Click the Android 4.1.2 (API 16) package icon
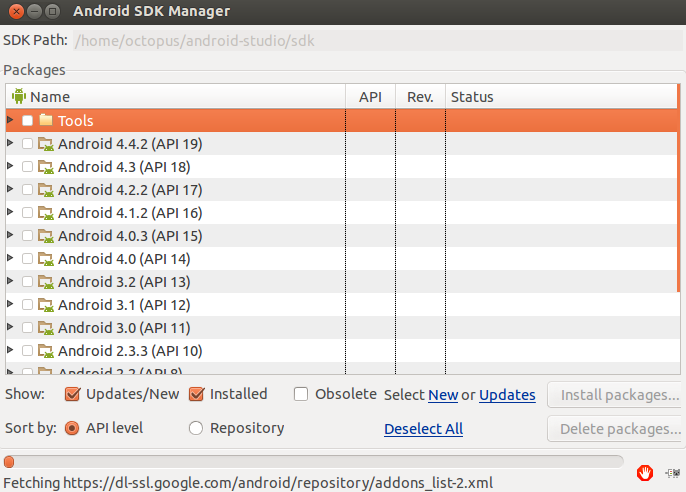This screenshot has width=686, height=492. coord(46,213)
